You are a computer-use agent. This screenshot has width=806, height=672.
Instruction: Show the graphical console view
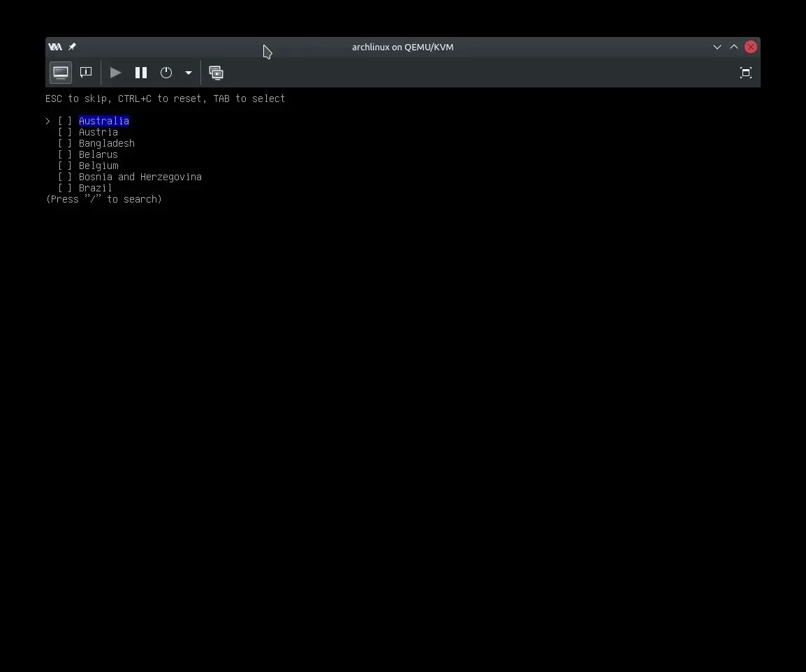click(61, 73)
